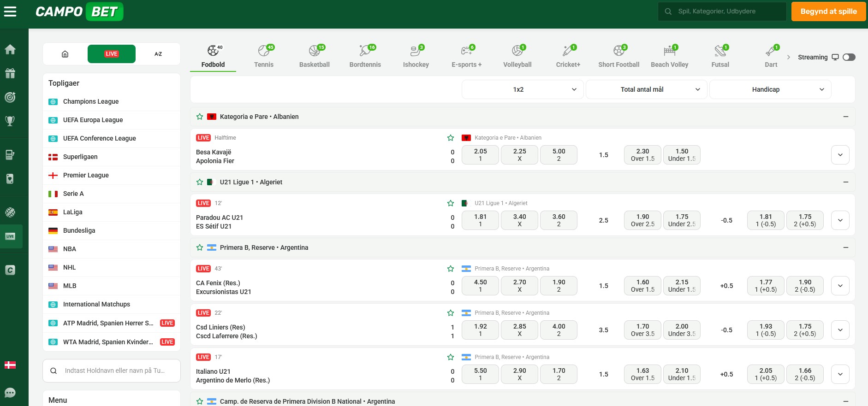Expand more markets for Italiano U21 match
This screenshot has height=406, width=868.
pos(840,374)
